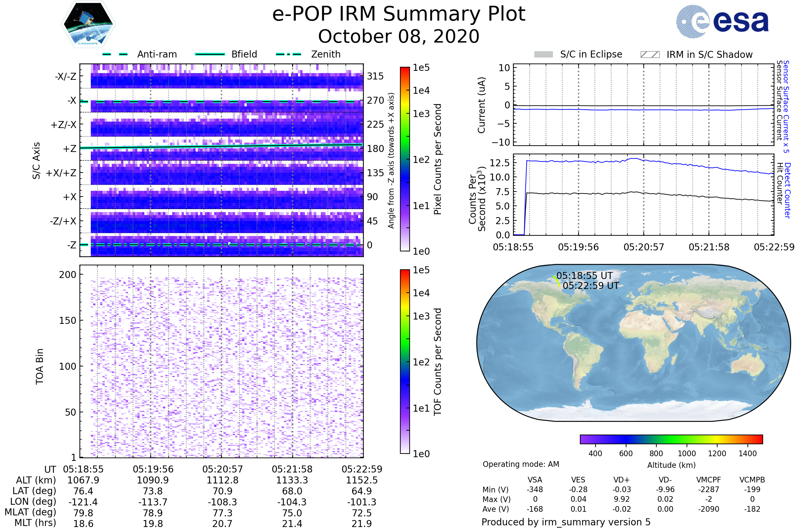Viewport: 798px width, 532px height.
Task: Click the +Z axis label on S/C Axis plot
Action: pos(69,149)
